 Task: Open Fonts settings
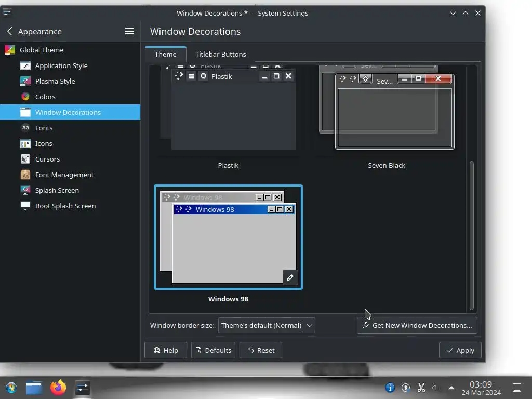click(x=70, y=128)
